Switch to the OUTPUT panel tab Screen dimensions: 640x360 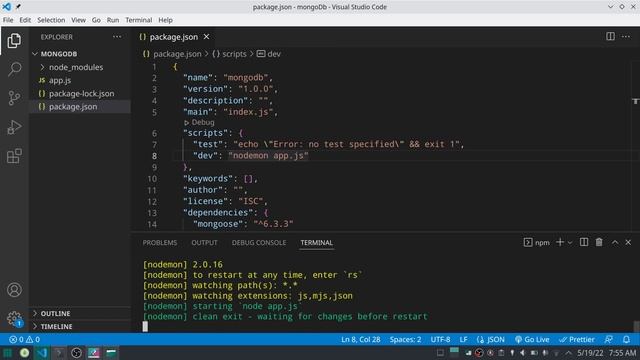[204, 242]
